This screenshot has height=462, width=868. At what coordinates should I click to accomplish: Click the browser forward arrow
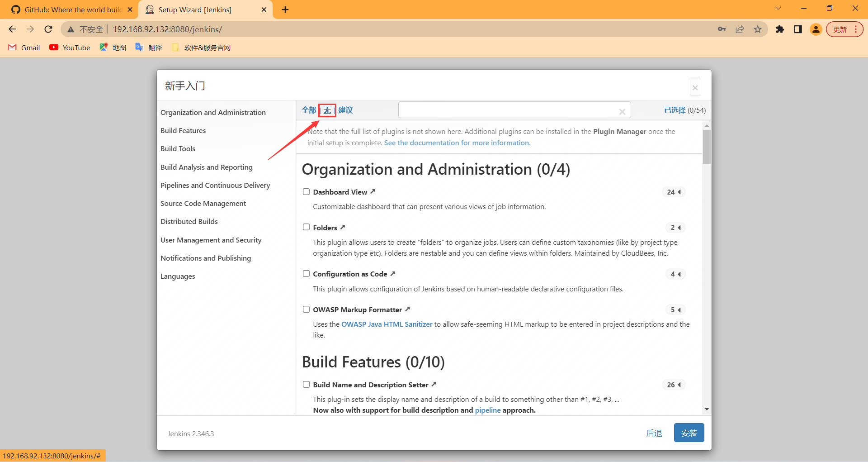[x=30, y=29]
